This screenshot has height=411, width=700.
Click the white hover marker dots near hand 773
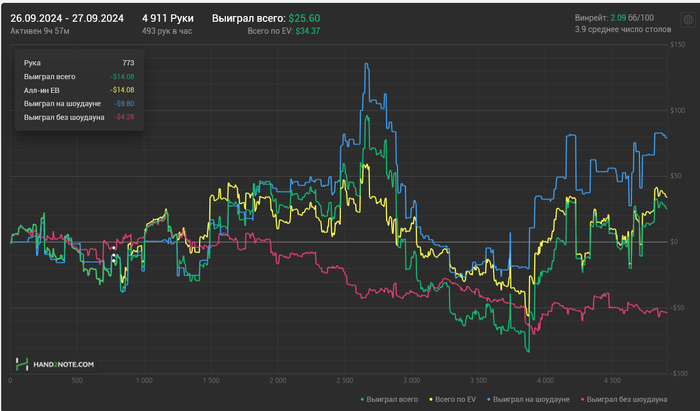click(114, 254)
